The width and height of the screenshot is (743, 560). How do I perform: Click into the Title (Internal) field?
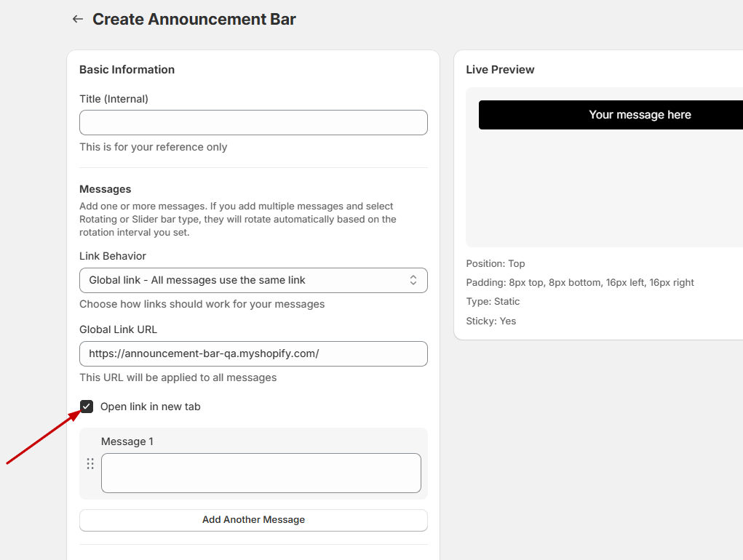click(253, 123)
